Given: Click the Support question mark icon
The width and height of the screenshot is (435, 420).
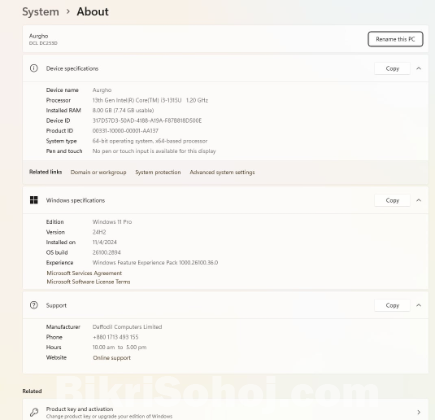Looking at the screenshot, I should 34,305.
